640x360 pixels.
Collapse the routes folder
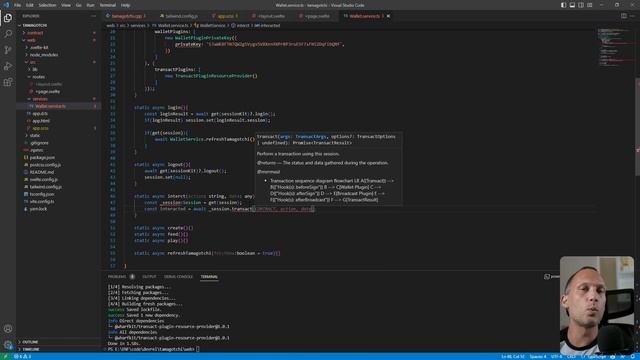58,77
